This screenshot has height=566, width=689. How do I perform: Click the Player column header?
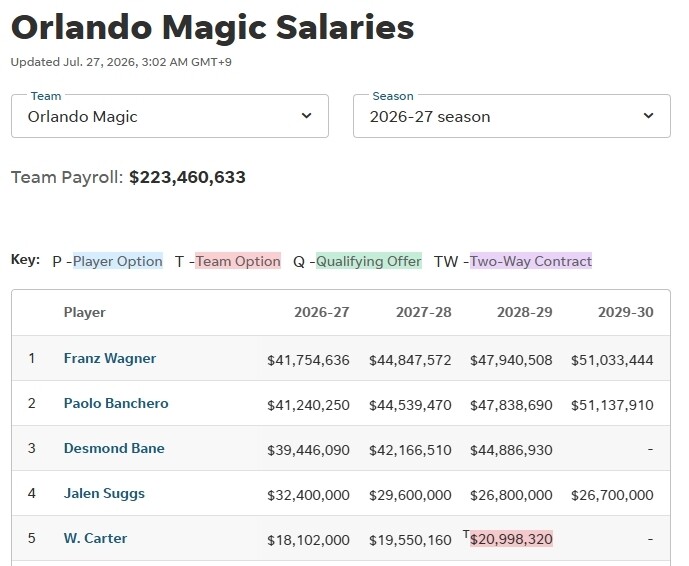coord(84,312)
